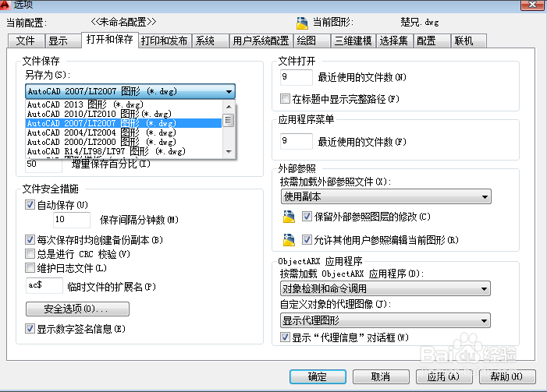Toggle 在标题中显示完整路径 checkbox

(x=285, y=99)
